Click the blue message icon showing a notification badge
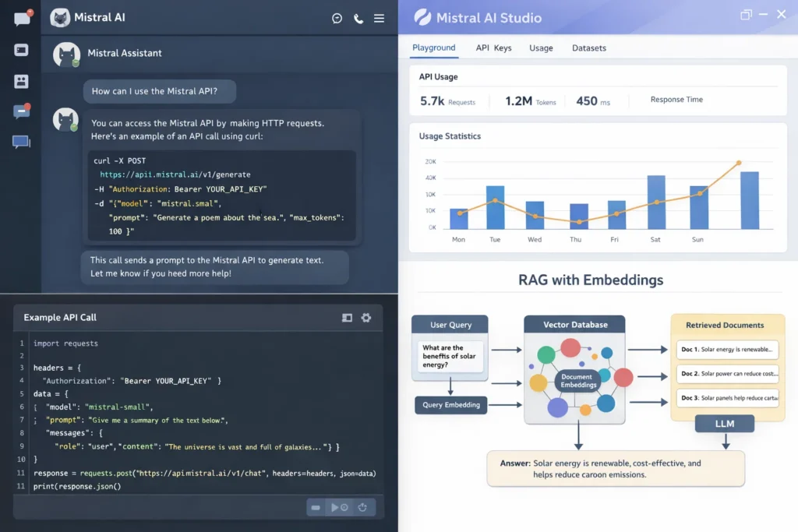The width and height of the screenshot is (798, 532). (21, 111)
